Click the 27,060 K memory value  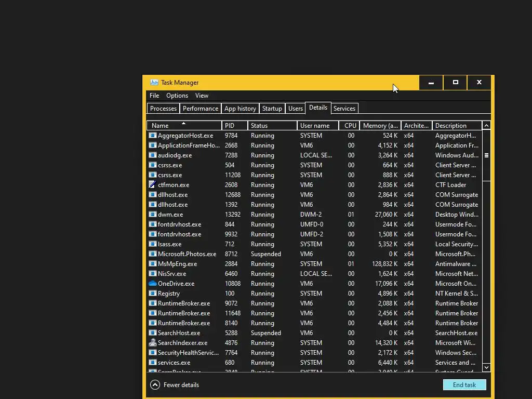(x=386, y=215)
